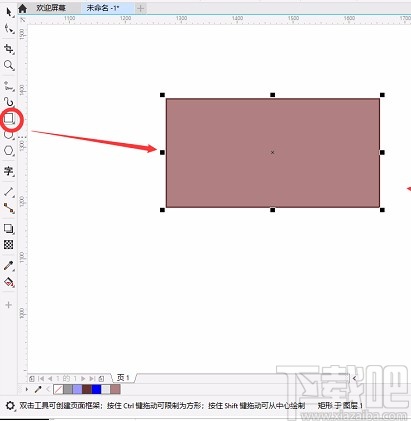Create new document with plus tab
The height and width of the screenshot is (421, 411).
tap(141, 8)
